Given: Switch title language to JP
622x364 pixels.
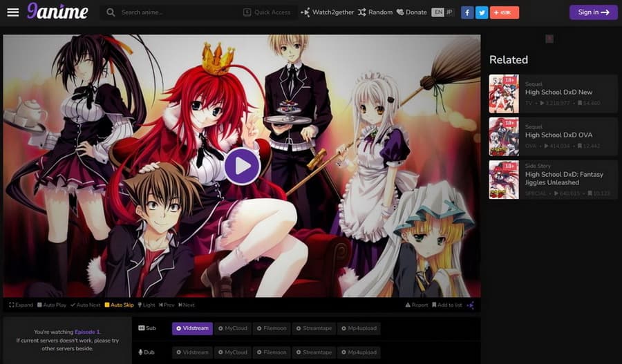Looking at the screenshot, I should coord(449,12).
